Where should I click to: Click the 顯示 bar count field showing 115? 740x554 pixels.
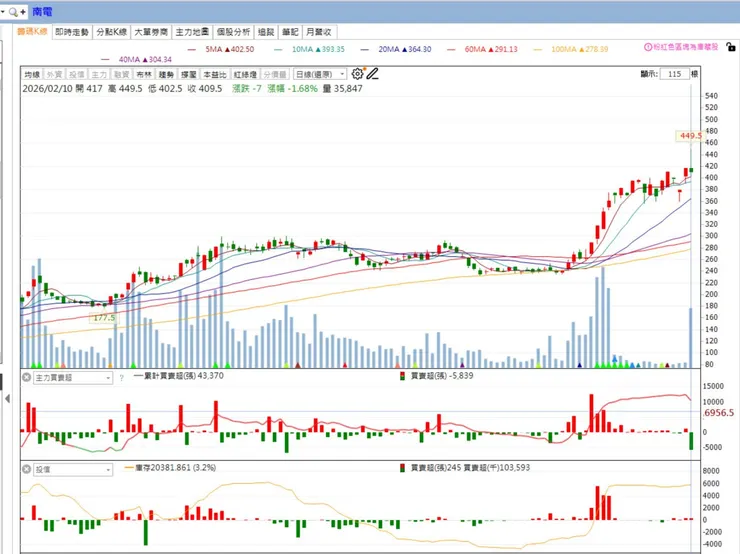[x=674, y=74]
